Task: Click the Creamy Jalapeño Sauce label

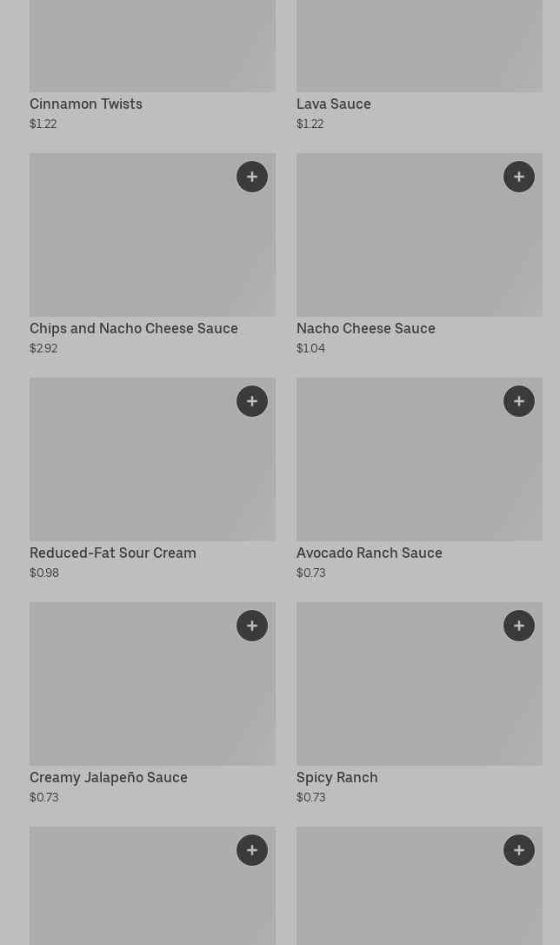Action: pos(109,777)
